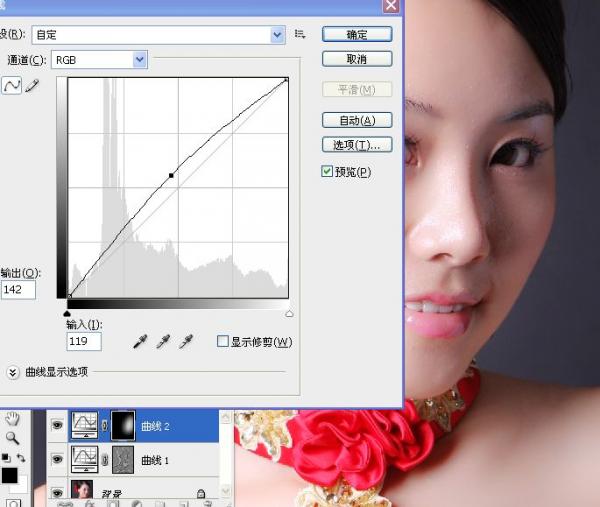Open the RGB channel dropdown
Screen dimensions: 600x507
(139, 60)
